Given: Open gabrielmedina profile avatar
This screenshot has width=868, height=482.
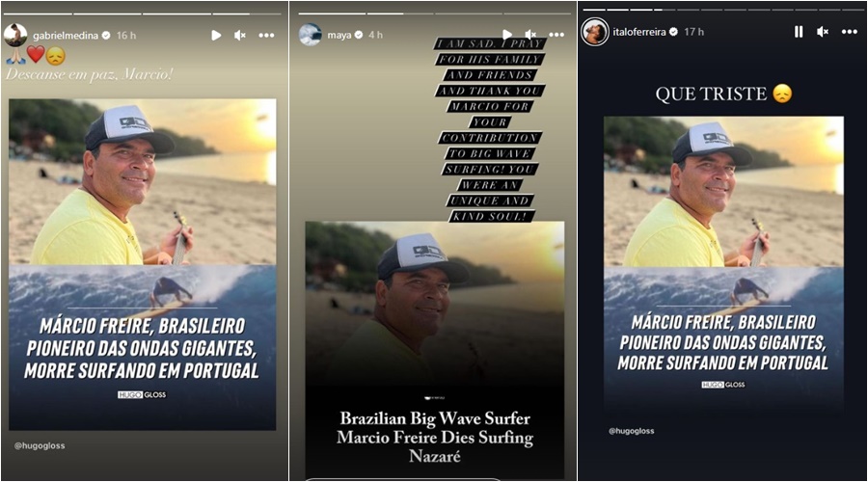Looking at the screenshot, I should (x=14, y=35).
